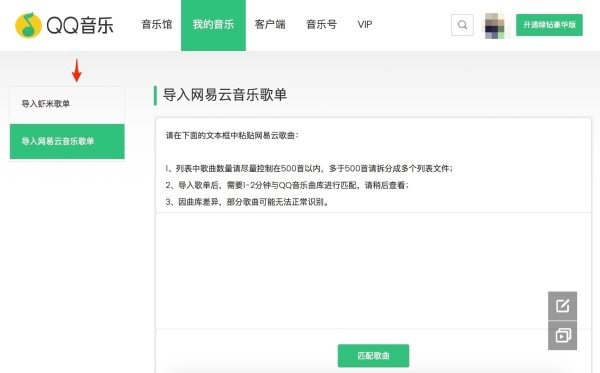Open the floating player icon

(x=562, y=336)
